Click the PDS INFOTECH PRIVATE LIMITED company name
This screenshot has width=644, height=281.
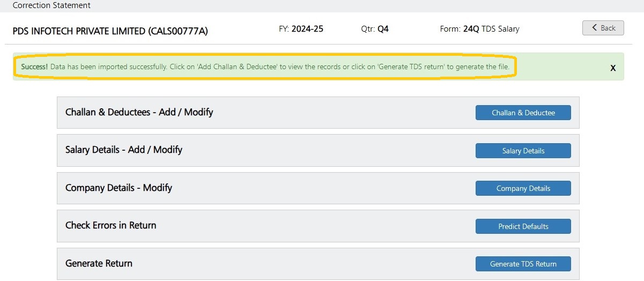[x=110, y=31]
